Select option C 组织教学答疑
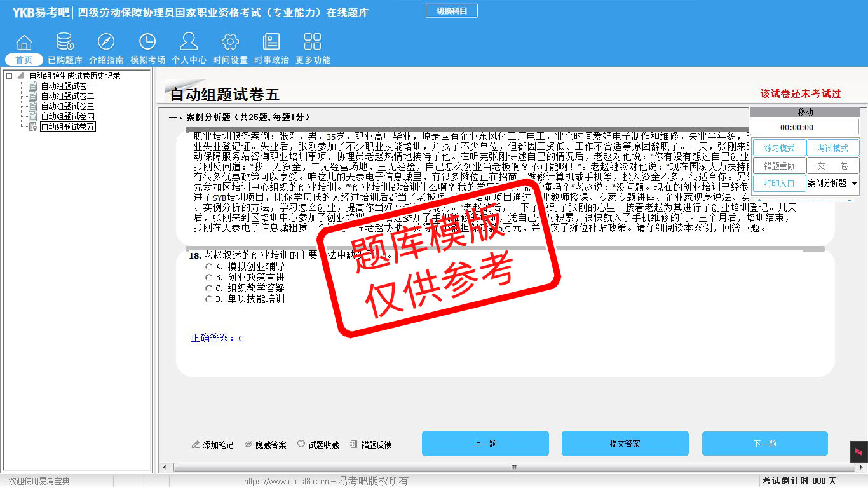 coord(209,288)
